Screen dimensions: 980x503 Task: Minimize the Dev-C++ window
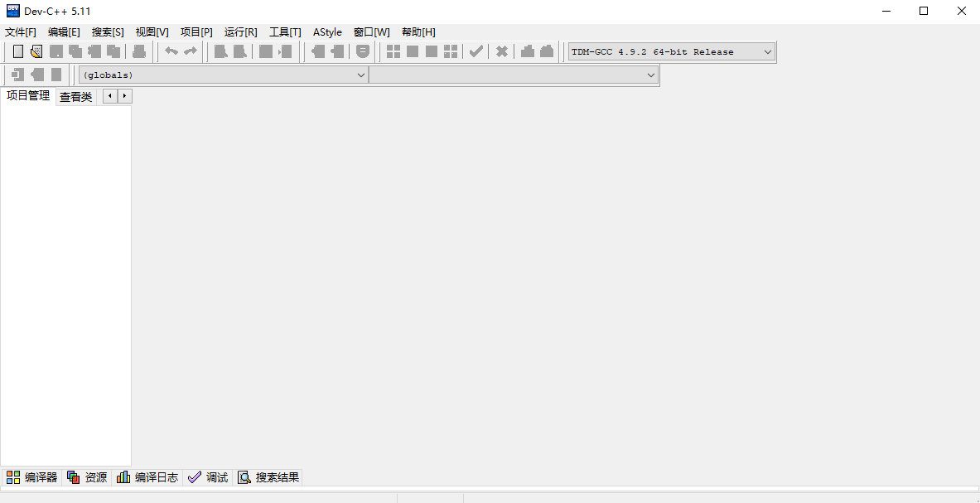[x=886, y=11]
